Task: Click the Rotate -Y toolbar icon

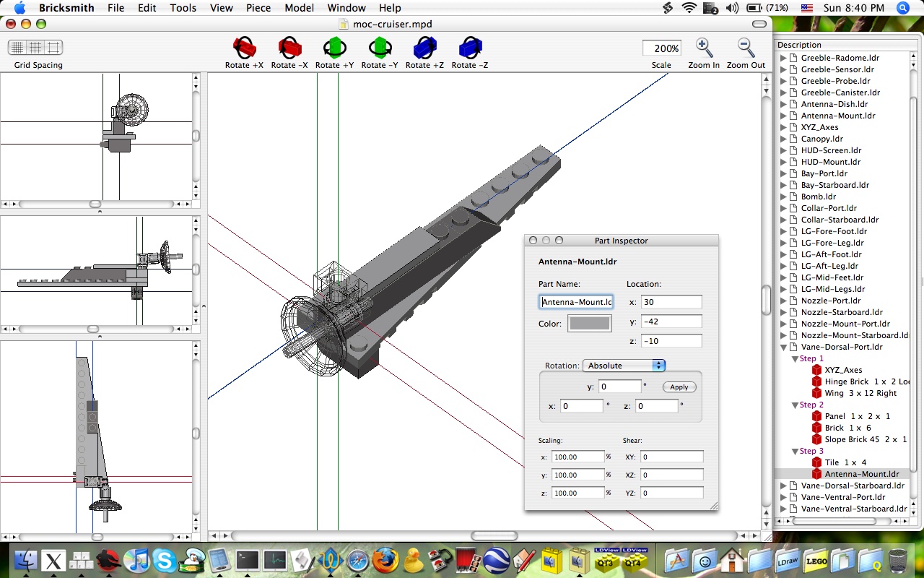Action: 379,48
